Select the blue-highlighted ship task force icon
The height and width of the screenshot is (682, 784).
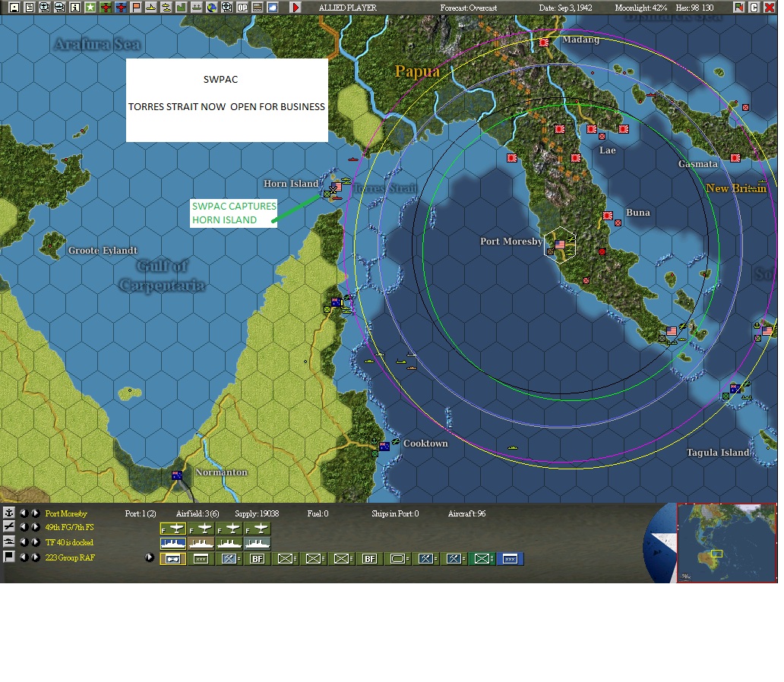[173, 543]
